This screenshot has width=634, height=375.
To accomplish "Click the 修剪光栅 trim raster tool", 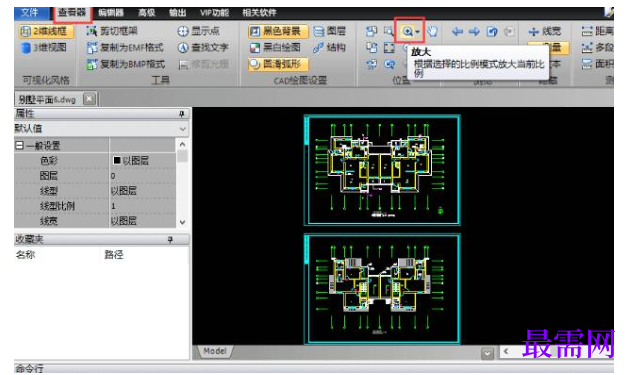I will click(x=203, y=64).
